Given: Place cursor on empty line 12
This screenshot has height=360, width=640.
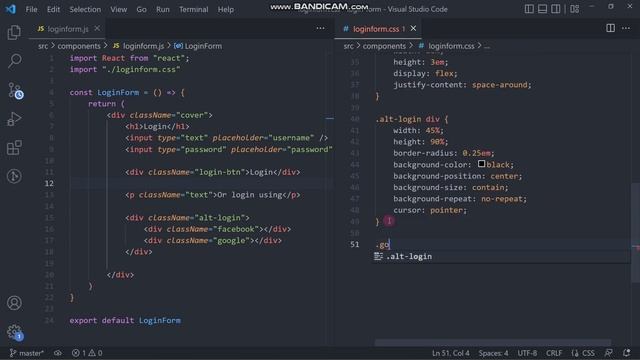Looking at the screenshot, I should (200, 183).
